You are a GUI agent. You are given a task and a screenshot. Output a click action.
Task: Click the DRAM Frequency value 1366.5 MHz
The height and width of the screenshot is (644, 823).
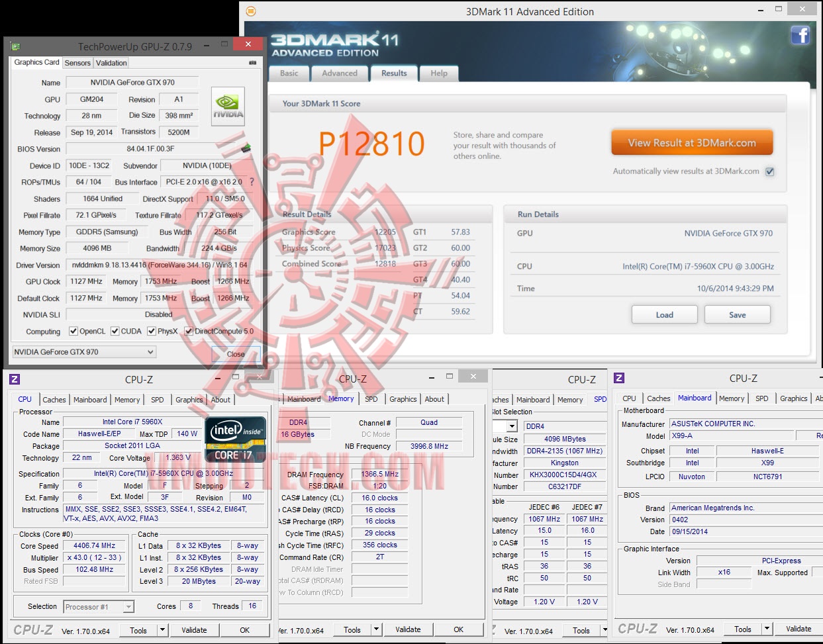click(x=380, y=474)
